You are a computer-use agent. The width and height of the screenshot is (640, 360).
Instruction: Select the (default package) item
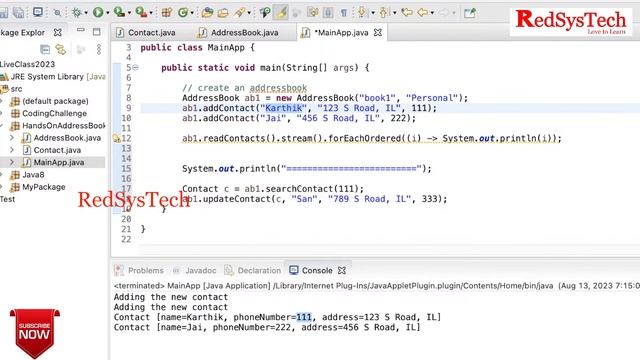click(49, 101)
